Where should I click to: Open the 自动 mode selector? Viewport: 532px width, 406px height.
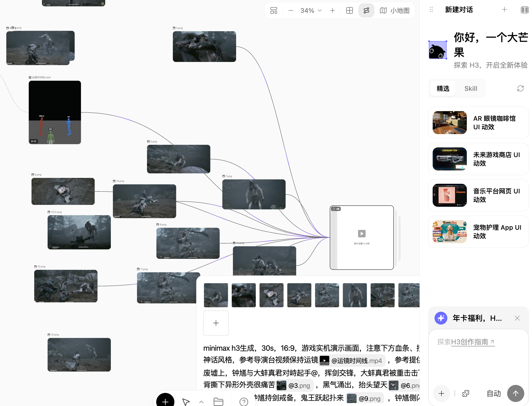coord(494,393)
